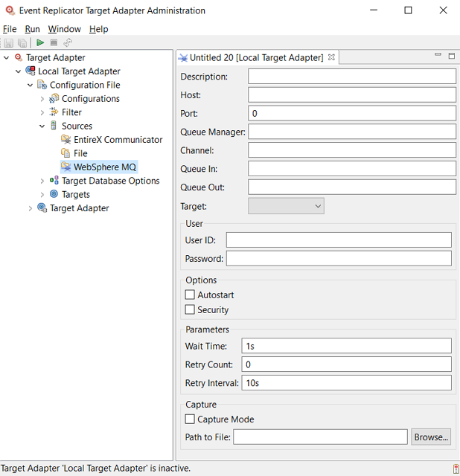Click the Save disk toolbar icon
This screenshot has height=476, width=460.
tap(9, 43)
